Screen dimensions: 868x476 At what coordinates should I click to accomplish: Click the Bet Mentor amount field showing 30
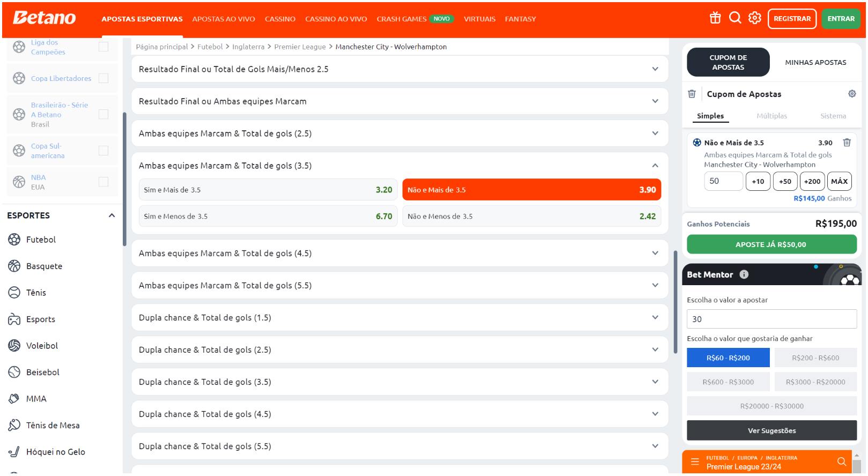(x=771, y=319)
